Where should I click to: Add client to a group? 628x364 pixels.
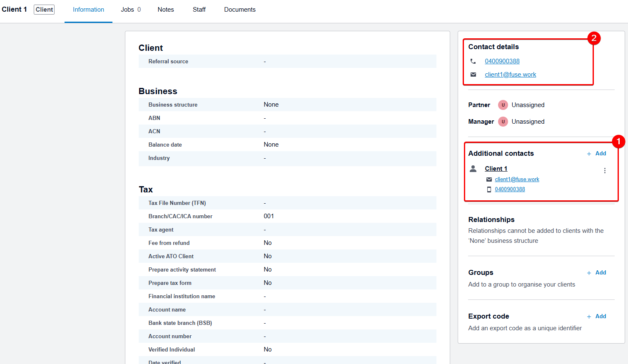pos(596,273)
